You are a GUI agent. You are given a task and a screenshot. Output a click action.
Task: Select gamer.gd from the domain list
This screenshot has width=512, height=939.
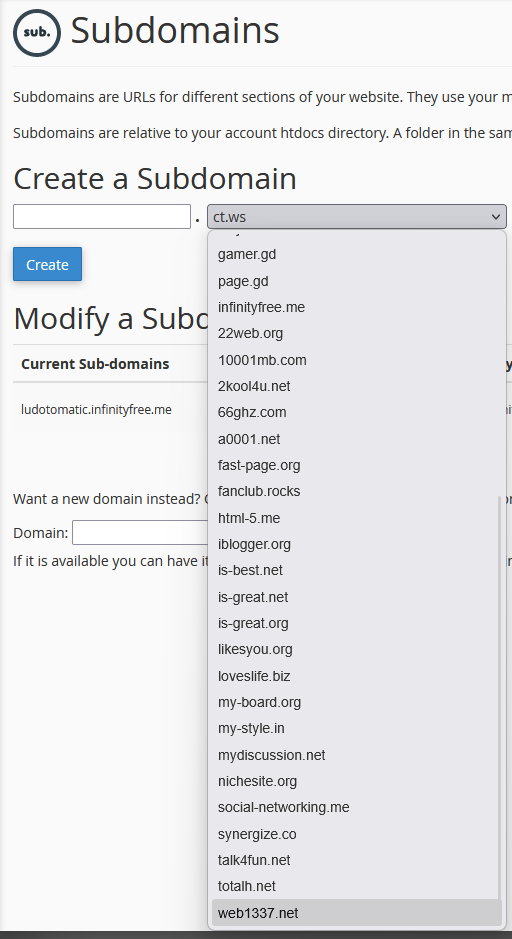pos(356,255)
